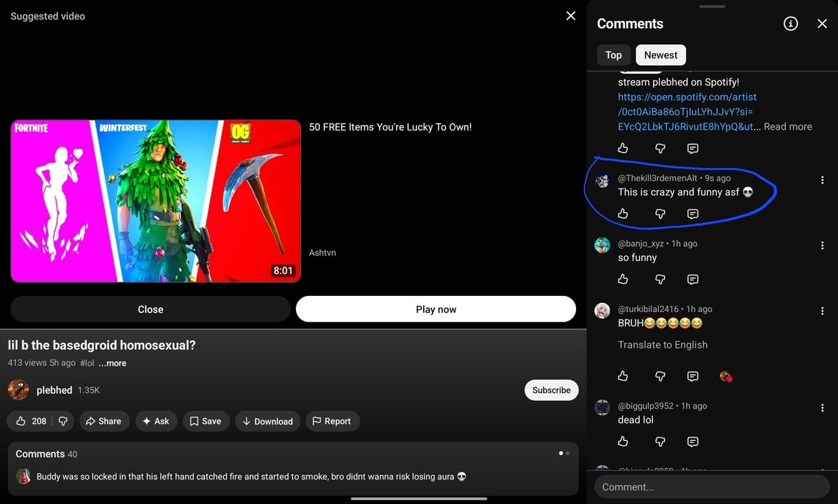Close suggested video prompt button
Viewport: 838px width, 504px height.
[150, 309]
